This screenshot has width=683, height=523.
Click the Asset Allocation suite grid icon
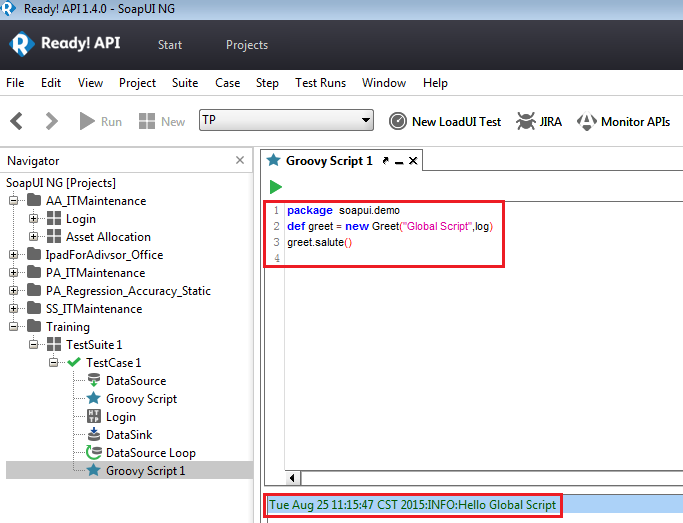[x=54, y=236]
